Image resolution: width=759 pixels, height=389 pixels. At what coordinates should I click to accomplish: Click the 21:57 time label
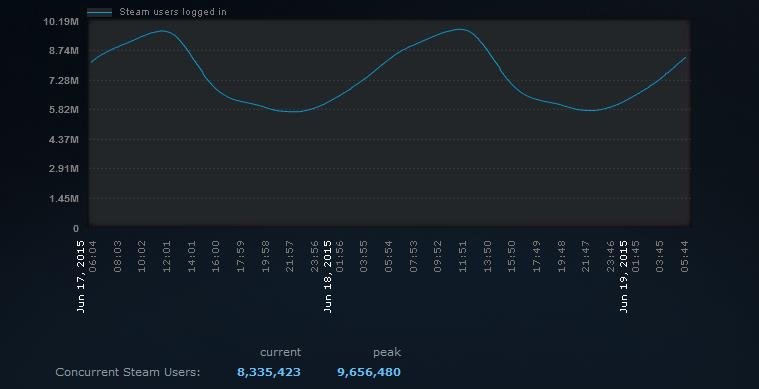coord(290,256)
